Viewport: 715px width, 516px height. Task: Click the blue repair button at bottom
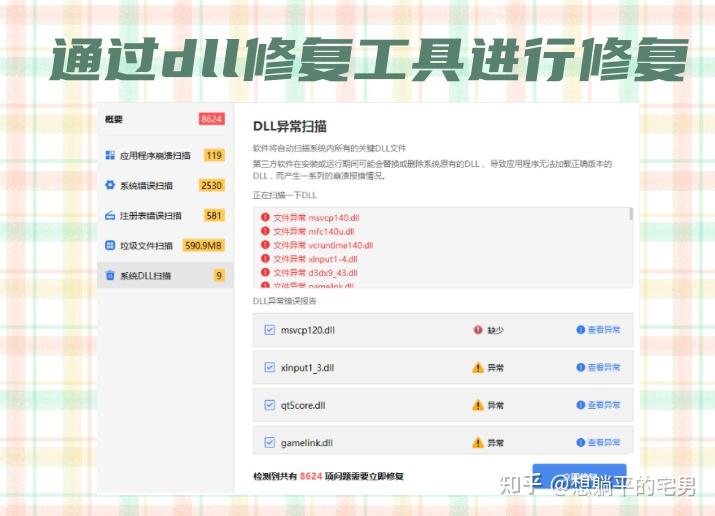[579, 476]
